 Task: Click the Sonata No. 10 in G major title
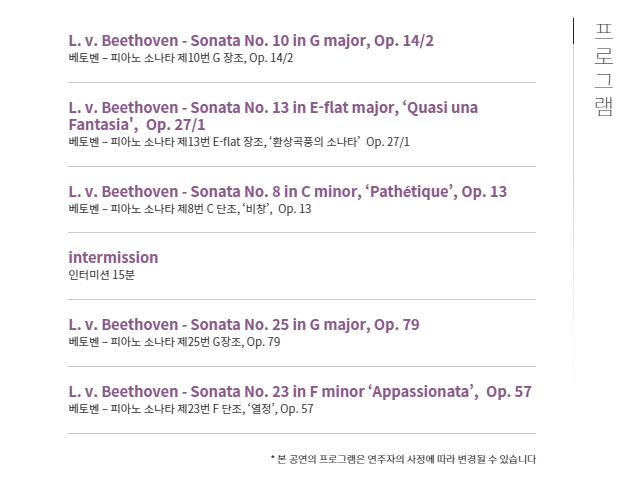251,41
